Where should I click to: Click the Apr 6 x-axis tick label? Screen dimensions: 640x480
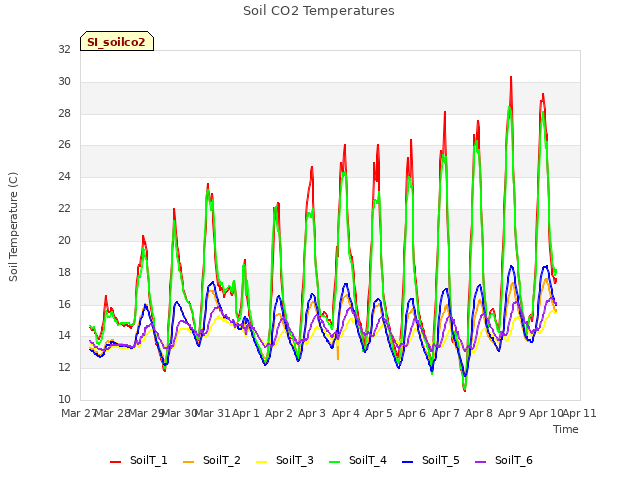click(412, 413)
